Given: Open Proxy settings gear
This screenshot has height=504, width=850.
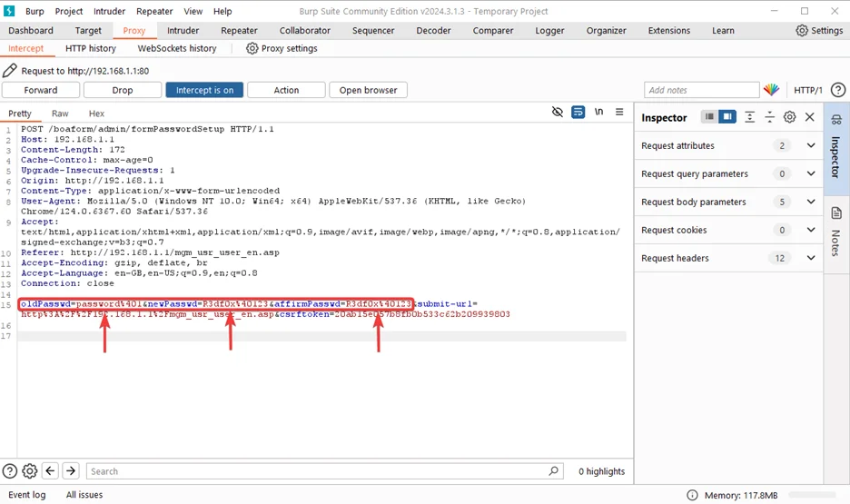Looking at the screenshot, I should coord(252,48).
